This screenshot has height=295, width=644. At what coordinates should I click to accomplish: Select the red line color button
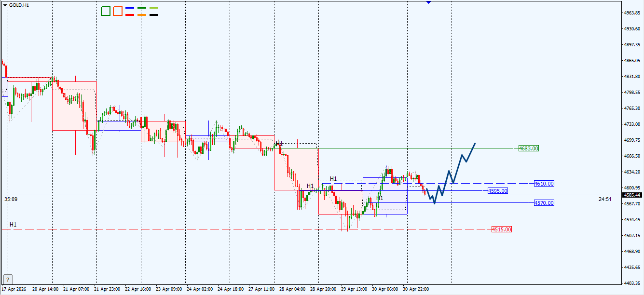(130, 15)
